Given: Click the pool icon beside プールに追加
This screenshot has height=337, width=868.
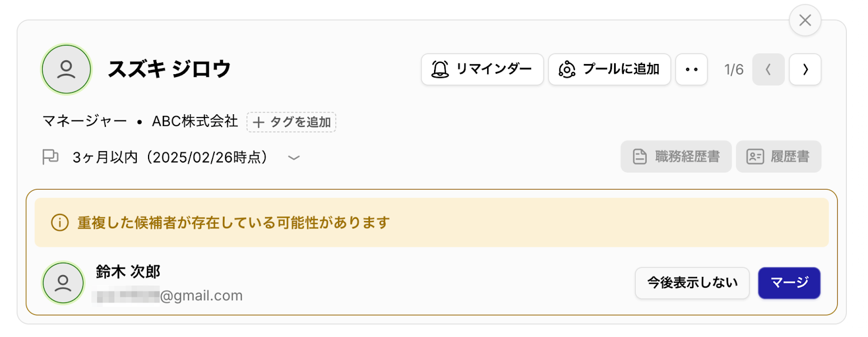Looking at the screenshot, I should pyautogui.click(x=567, y=69).
